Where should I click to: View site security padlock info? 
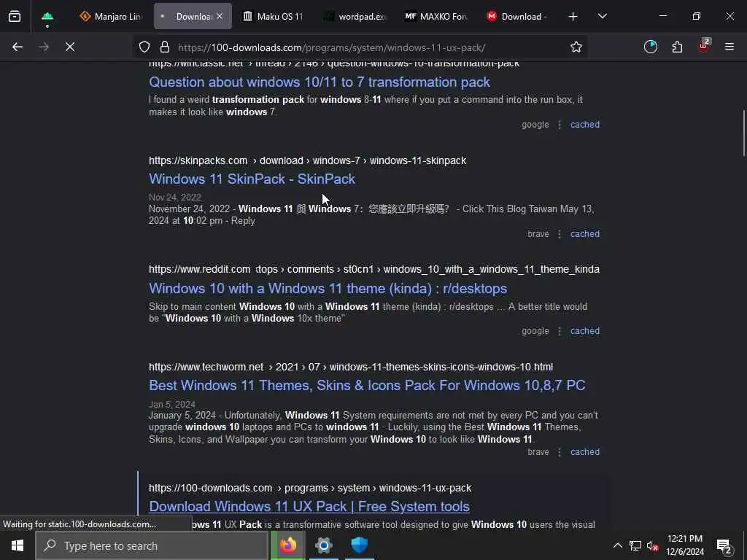[x=165, y=47]
